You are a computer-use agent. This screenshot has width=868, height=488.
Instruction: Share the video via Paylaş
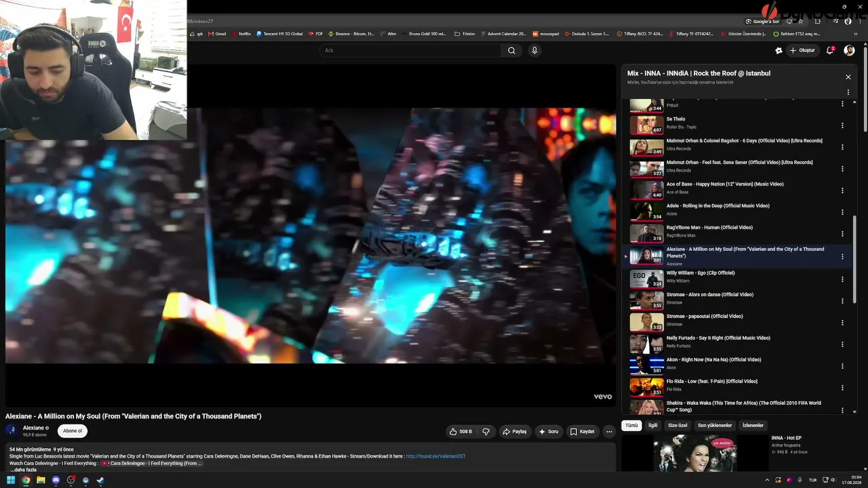(514, 431)
